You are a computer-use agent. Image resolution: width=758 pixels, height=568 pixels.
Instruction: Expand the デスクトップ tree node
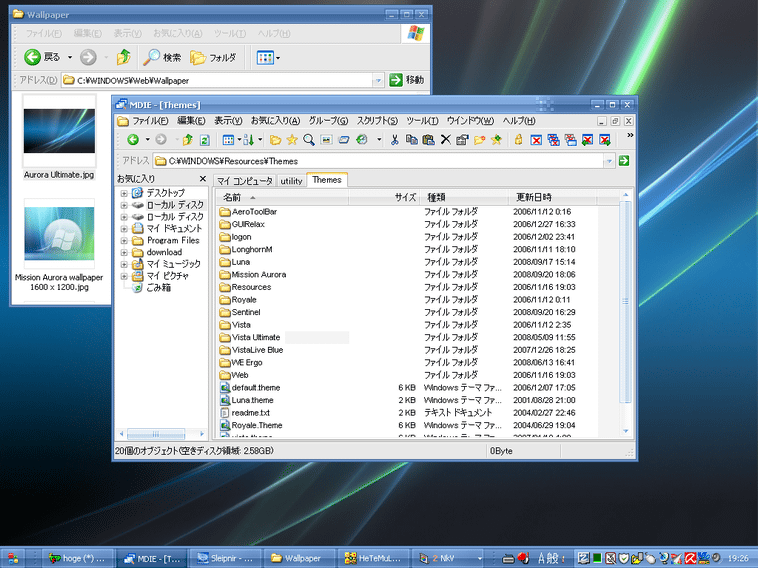(124, 193)
